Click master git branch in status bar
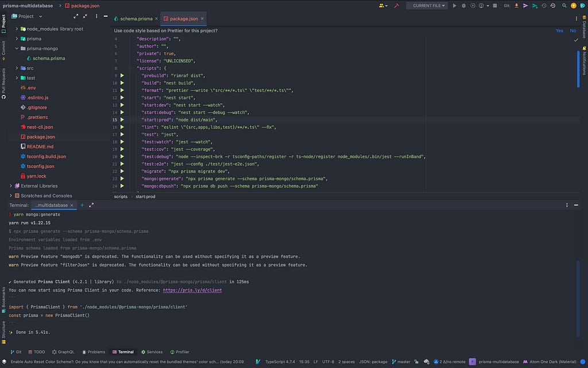The image size is (588, 368). (x=401, y=362)
